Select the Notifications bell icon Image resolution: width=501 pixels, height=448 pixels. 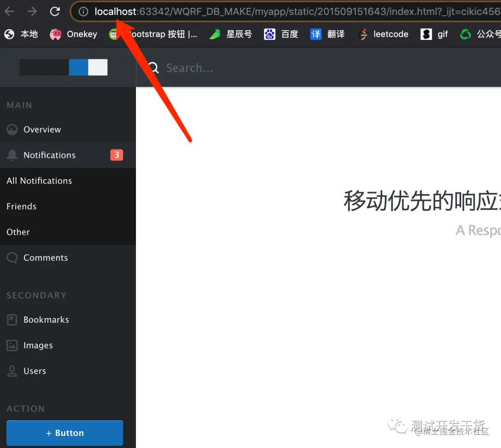coord(12,155)
